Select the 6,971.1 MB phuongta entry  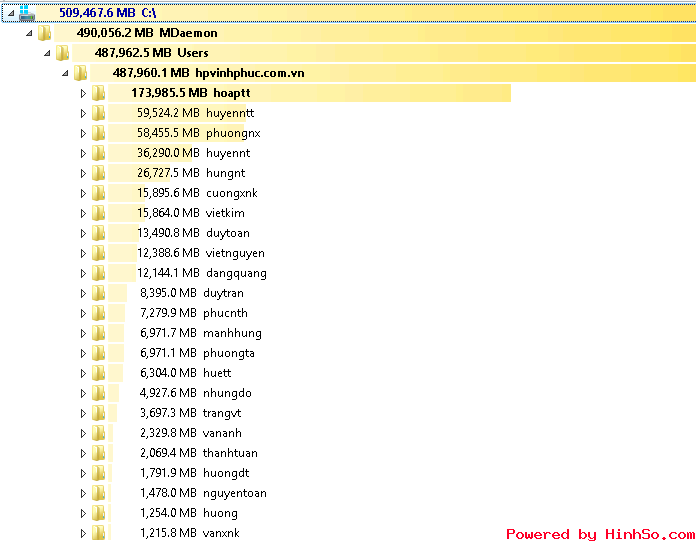tap(198, 353)
